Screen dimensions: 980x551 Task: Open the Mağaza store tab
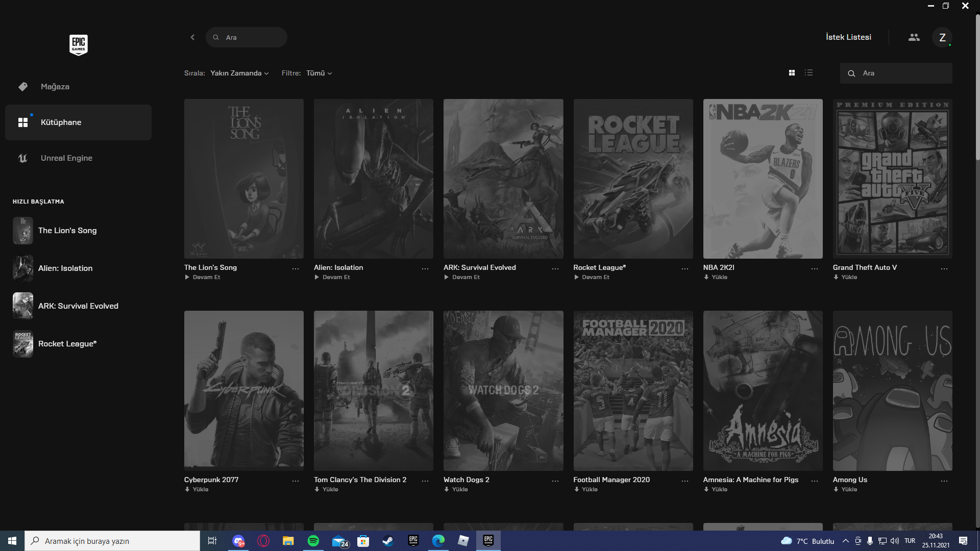tap(78, 87)
